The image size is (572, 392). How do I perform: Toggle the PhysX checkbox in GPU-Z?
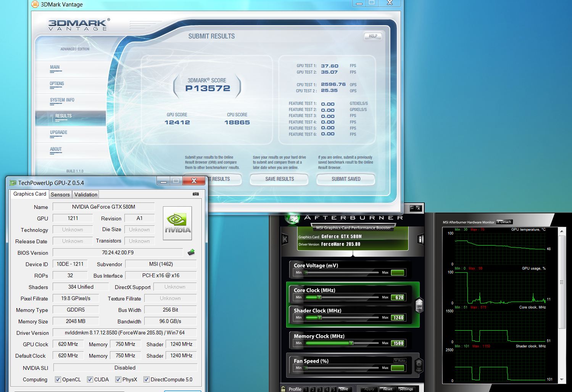(118, 379)
